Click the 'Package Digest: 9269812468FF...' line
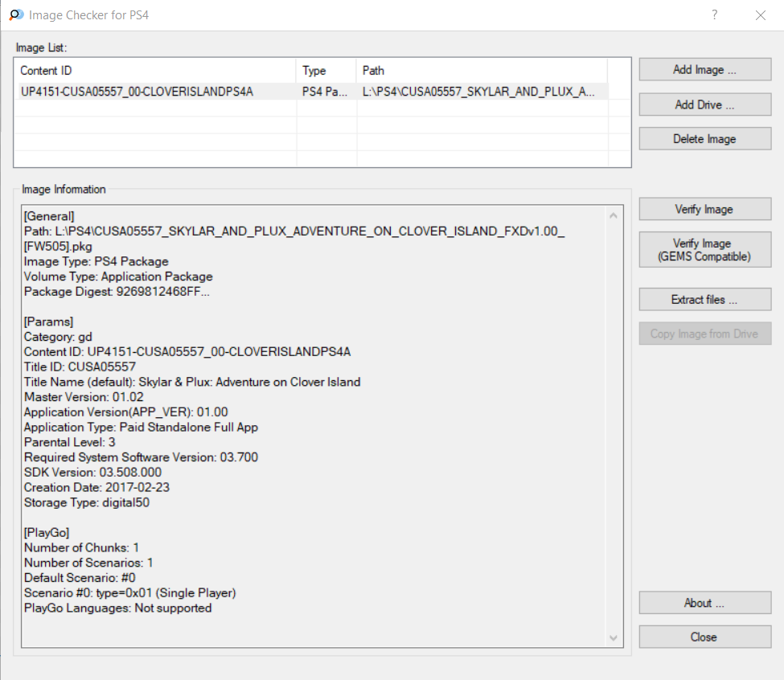The image size is (784, 680). pyautogui.click(x=117, y=291)
